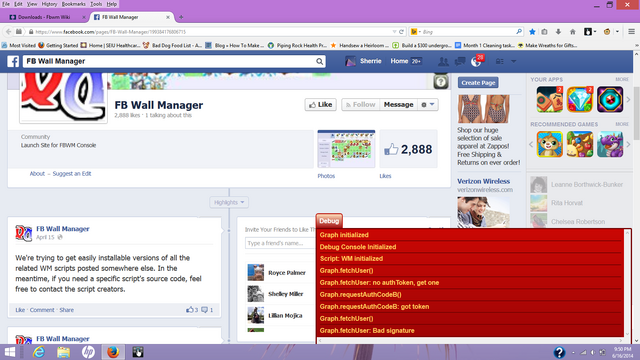Click the Home link in Facebook header
Viewport: 640px width, 360px height.
coord(399,61)
